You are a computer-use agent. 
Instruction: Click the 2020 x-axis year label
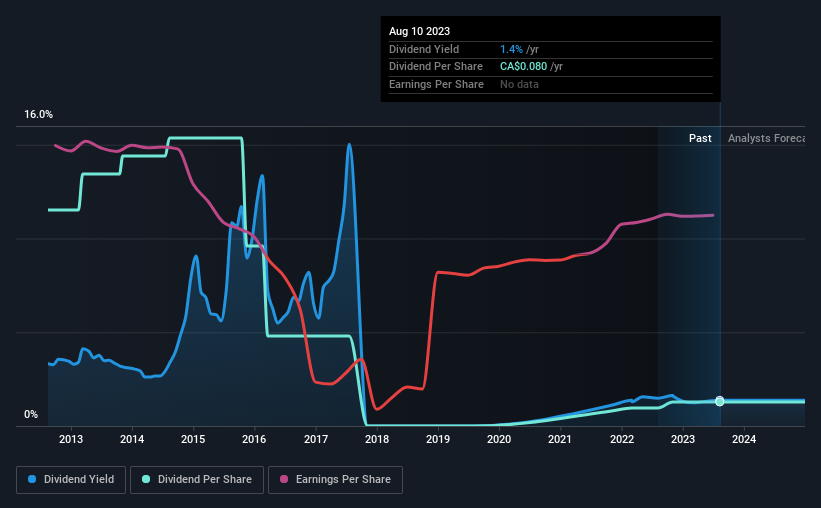pyautogui.click(x=499, y=439)
